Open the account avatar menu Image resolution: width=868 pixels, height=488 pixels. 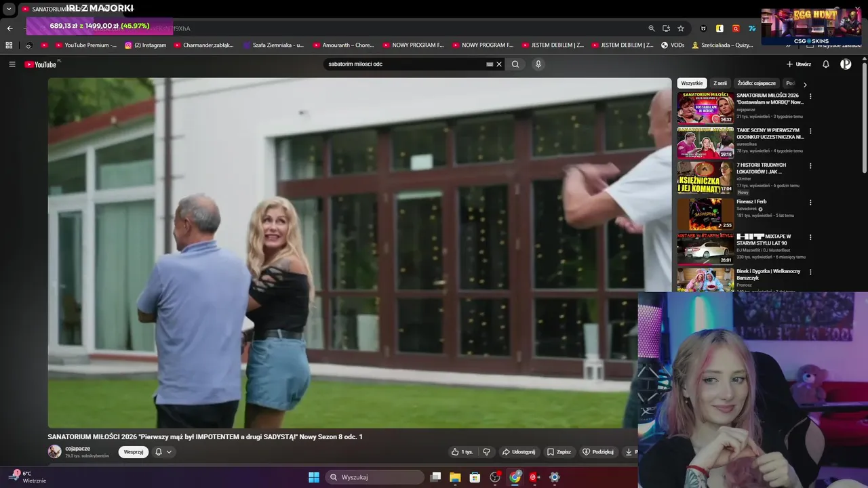846,64
